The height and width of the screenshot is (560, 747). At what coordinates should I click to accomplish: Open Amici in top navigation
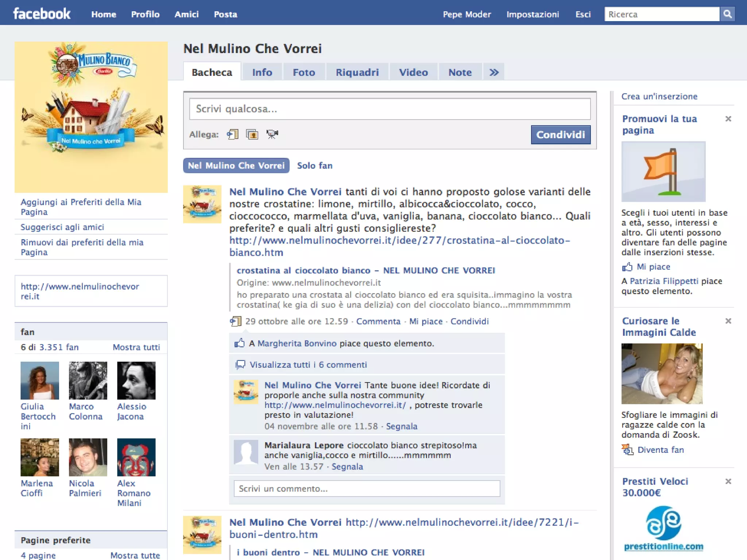186,14
